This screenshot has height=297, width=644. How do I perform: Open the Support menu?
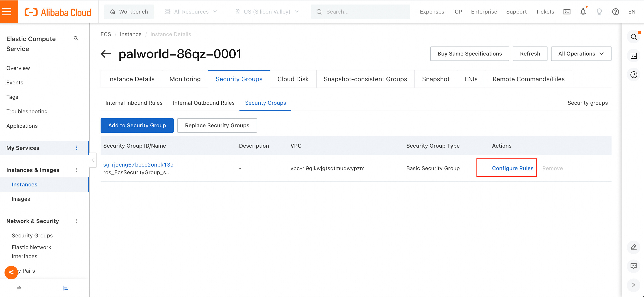pyautogui.click(x=516, y=12)
